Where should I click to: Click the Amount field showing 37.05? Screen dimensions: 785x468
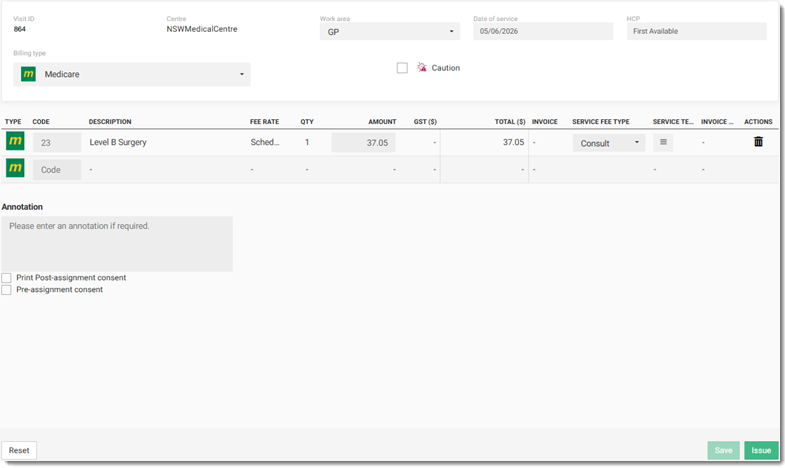(363, 143)
